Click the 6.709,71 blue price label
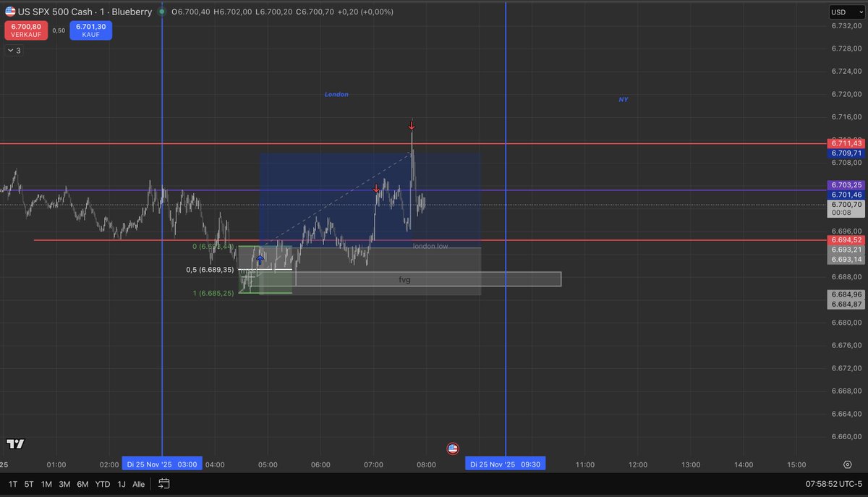 click(846, 153)
